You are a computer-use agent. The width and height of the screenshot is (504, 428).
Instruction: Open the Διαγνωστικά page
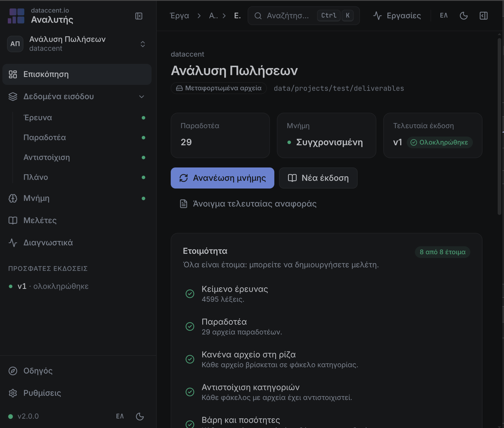tap(77, 243)
